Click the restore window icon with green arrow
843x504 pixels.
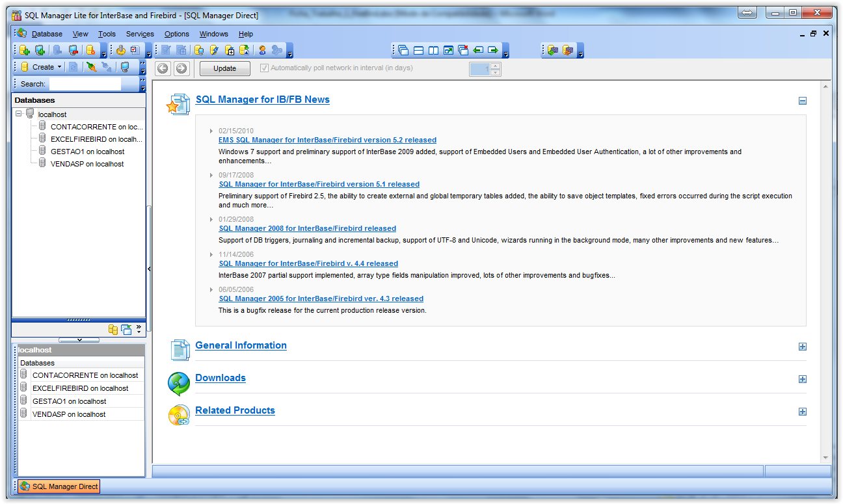(x=448, y=50)
